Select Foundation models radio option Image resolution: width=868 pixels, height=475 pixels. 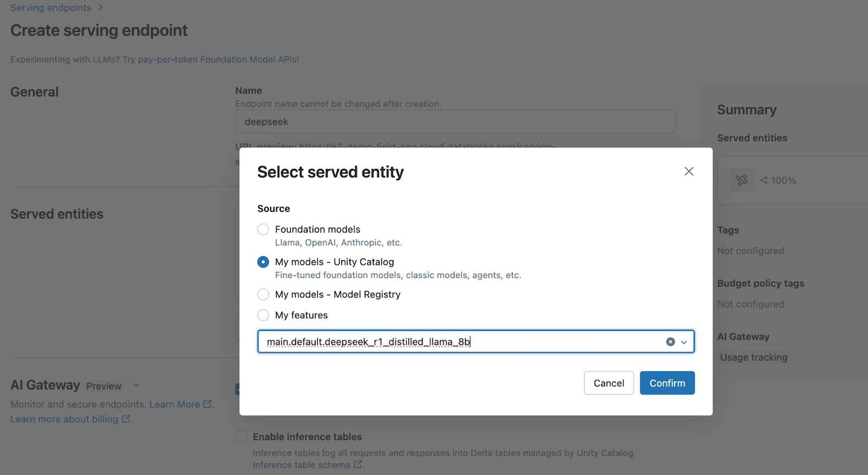click(x=263, y=230)
